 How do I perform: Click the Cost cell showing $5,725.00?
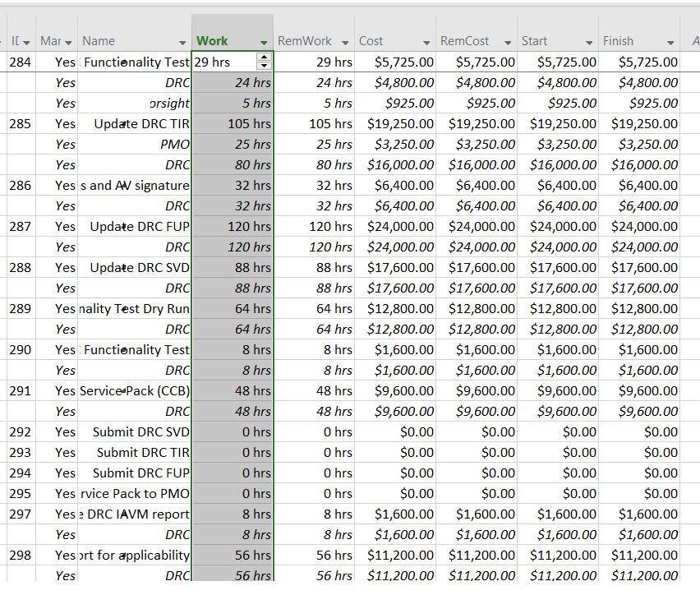(395, 62)
